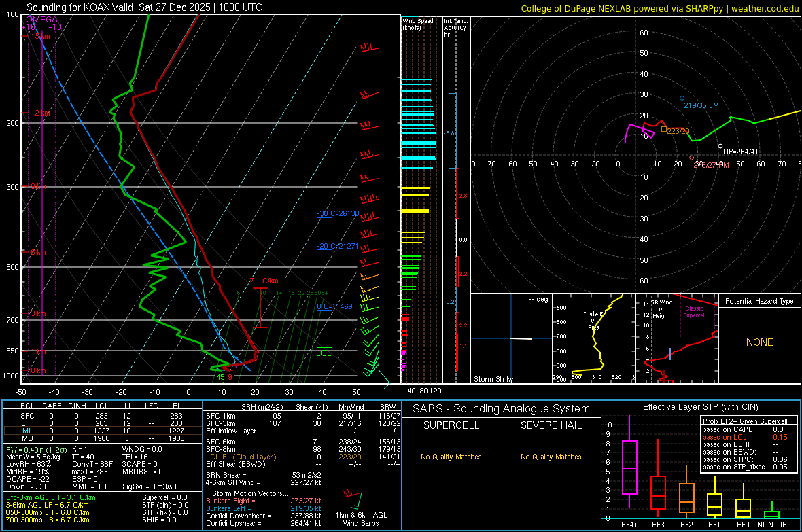Click the white Corfidi upshear circle on hodograph
The image size is (802, 532).
tap(720, 146)
